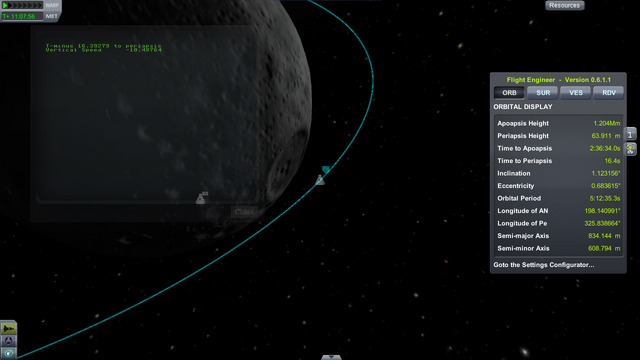
Task: Switch to the VES tab in Flight Engineer
Action: pos(576,93)
